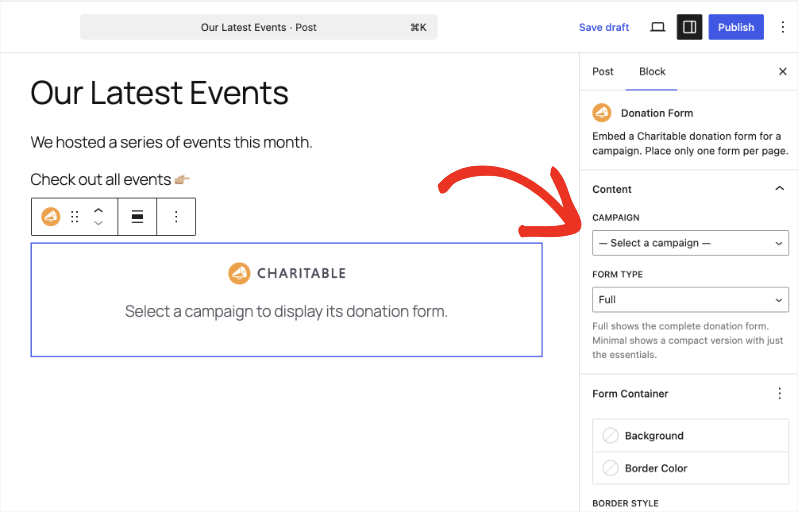Click the Charitable logo in the block

[287, 273]
